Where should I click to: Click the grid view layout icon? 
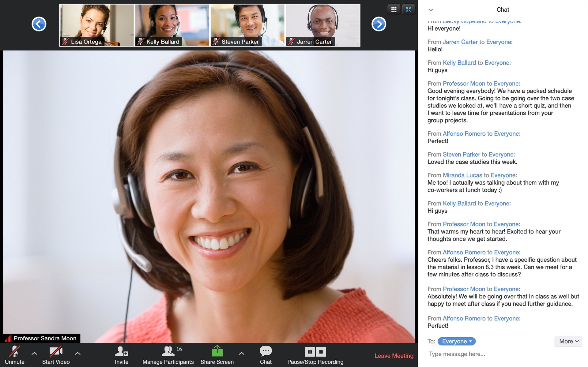tap(394, 9)
